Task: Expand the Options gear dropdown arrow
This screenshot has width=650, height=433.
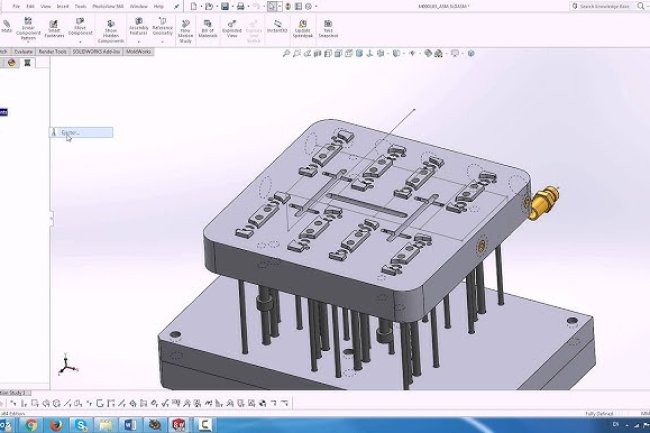Action: pos(316,6)
